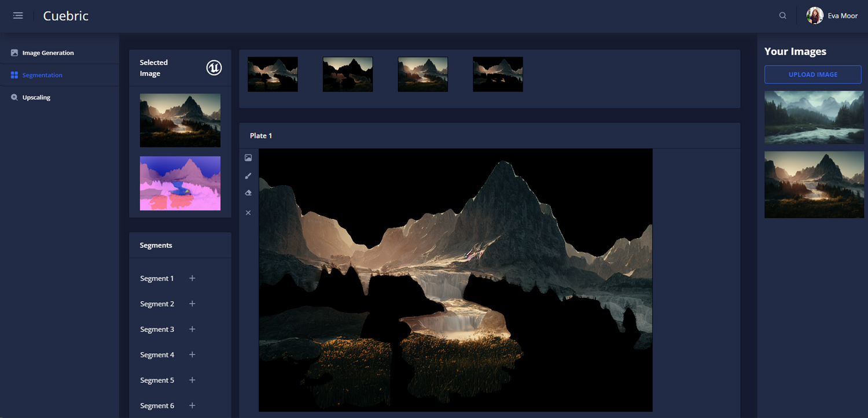Open the Image Generation section

click(x=48, y=52)
